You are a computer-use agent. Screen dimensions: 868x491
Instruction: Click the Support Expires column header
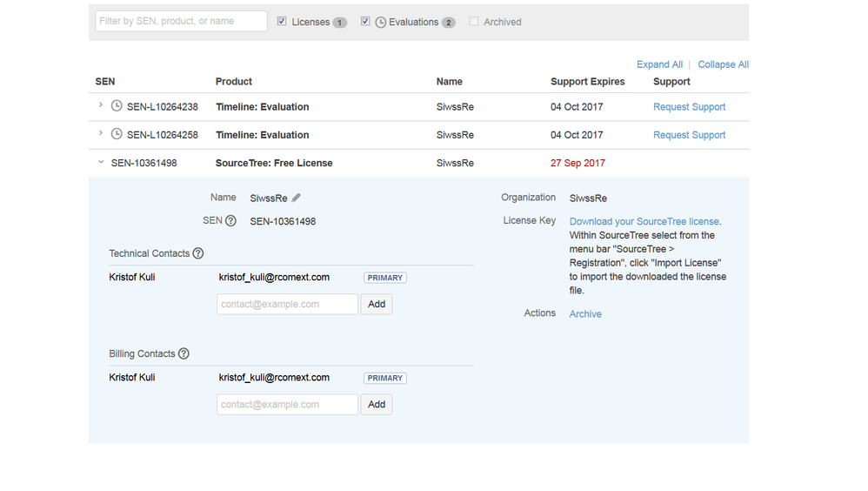[587, 82]
